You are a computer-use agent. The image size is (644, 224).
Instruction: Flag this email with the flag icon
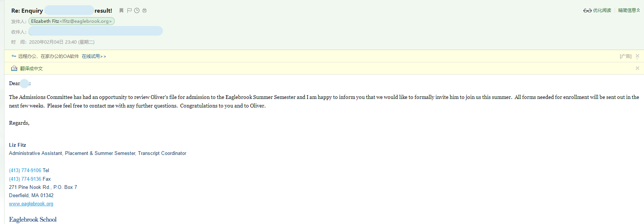pyautogui.click(x=129, y=10)
